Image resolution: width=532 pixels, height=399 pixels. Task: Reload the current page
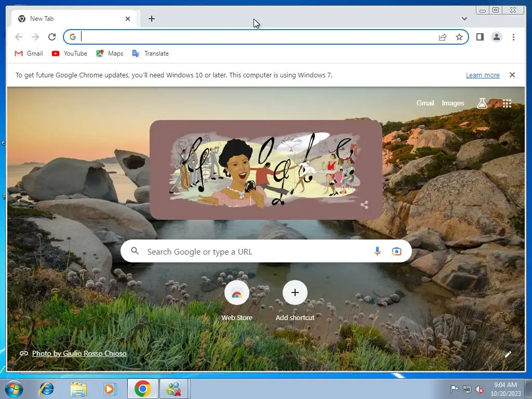tap(52, 37)
